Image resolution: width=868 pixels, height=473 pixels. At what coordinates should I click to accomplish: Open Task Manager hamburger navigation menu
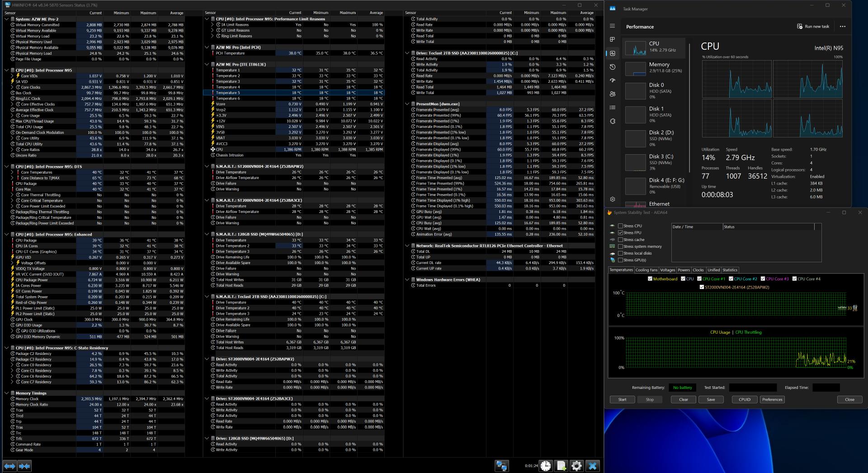[612, 26]
